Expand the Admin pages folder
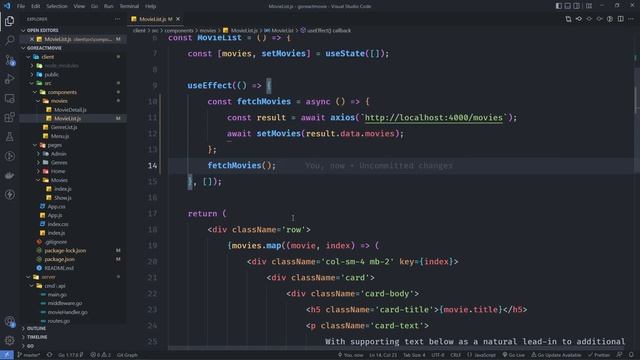640x360 pixels. [72, 154]
